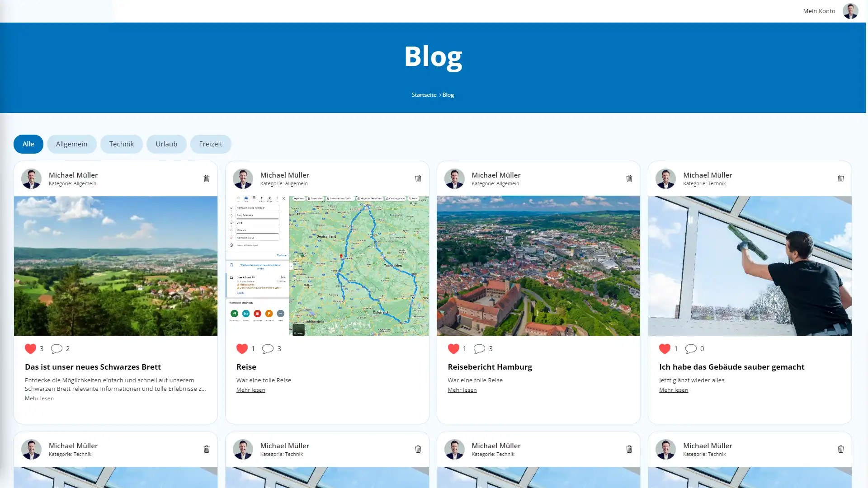Screen dimensions: 868x488
Task: Go to Startseite in the breadcrumb
Action: (424, 95)
